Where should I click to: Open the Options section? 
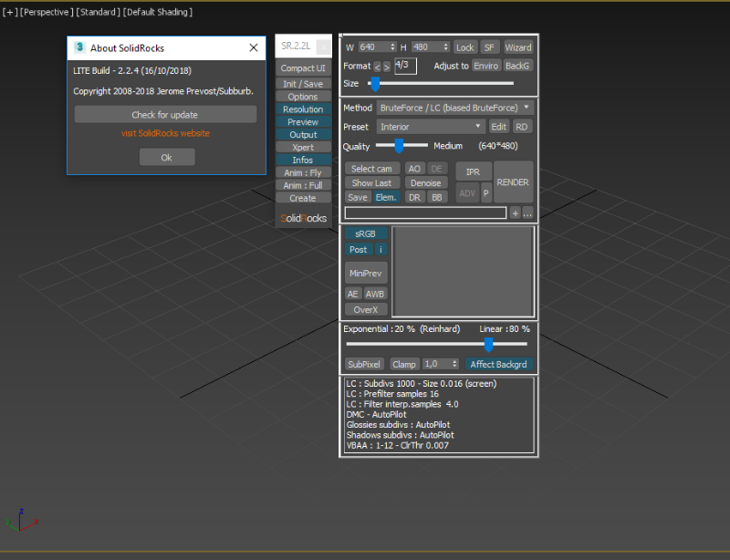(x=303, y=97)
